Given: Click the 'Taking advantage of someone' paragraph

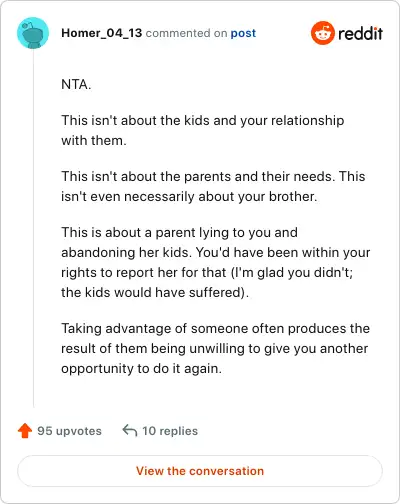Looking at the screenshot, I should (x=215, y=348).
